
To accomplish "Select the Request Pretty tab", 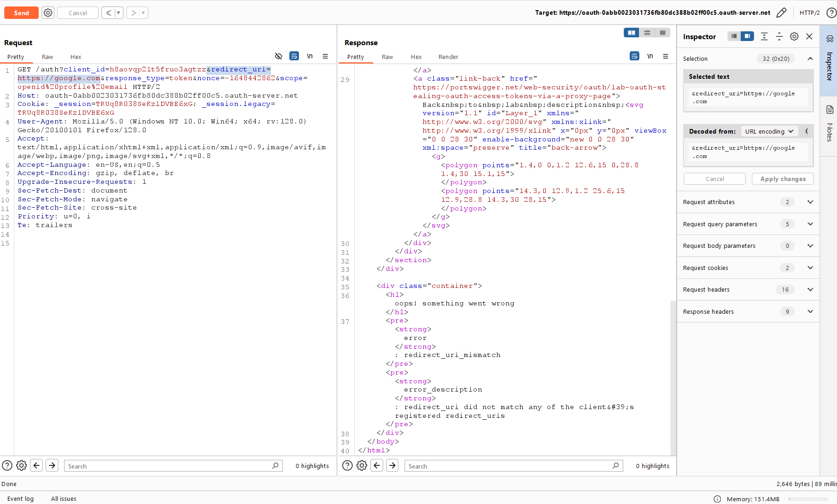I will (16, 57).
